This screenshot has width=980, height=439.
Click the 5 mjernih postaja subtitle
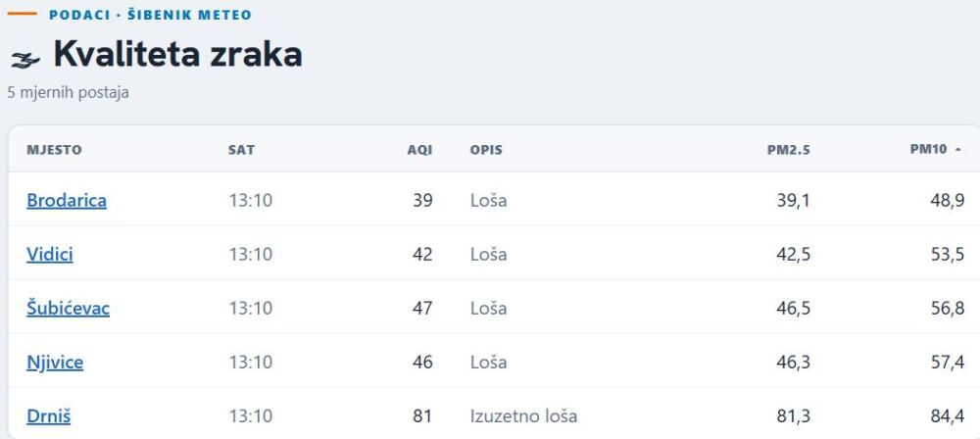[69, 92]
